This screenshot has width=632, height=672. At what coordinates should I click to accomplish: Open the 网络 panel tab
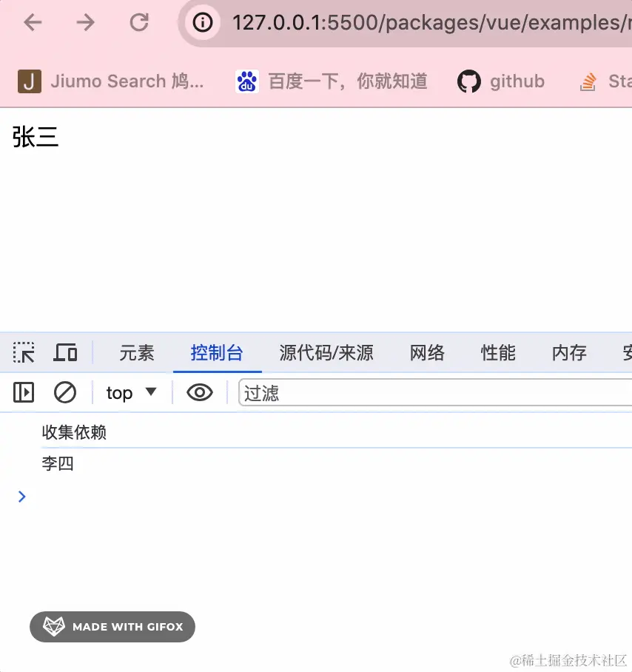pos(426,353)
